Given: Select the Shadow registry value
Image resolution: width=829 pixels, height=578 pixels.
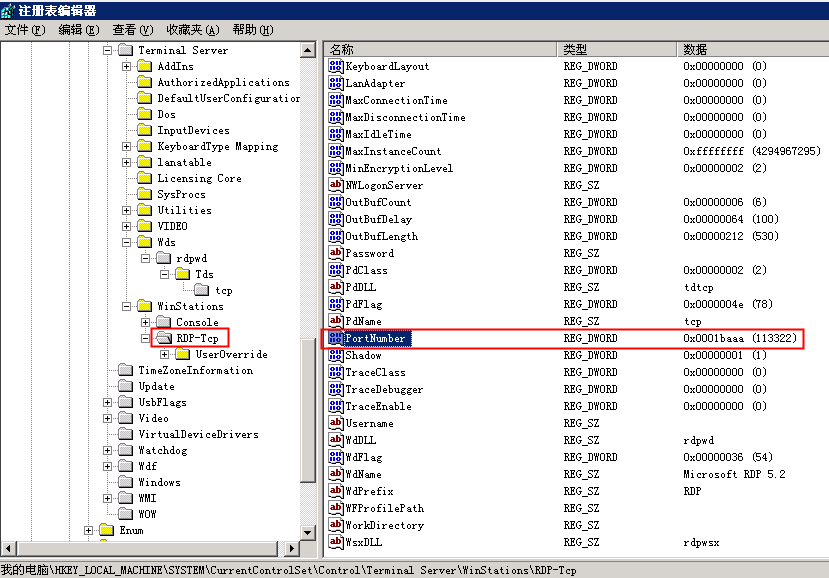Looking at the screenshot, I should pos(363,355).
